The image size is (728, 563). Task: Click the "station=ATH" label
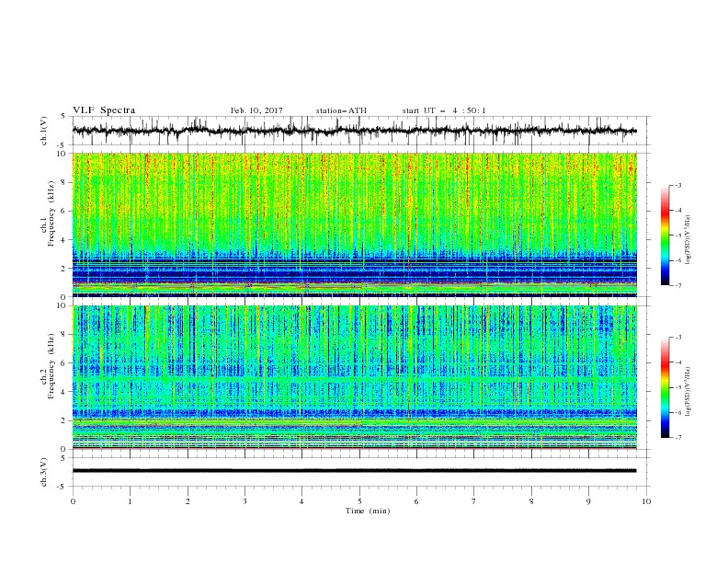click(341, 110)
